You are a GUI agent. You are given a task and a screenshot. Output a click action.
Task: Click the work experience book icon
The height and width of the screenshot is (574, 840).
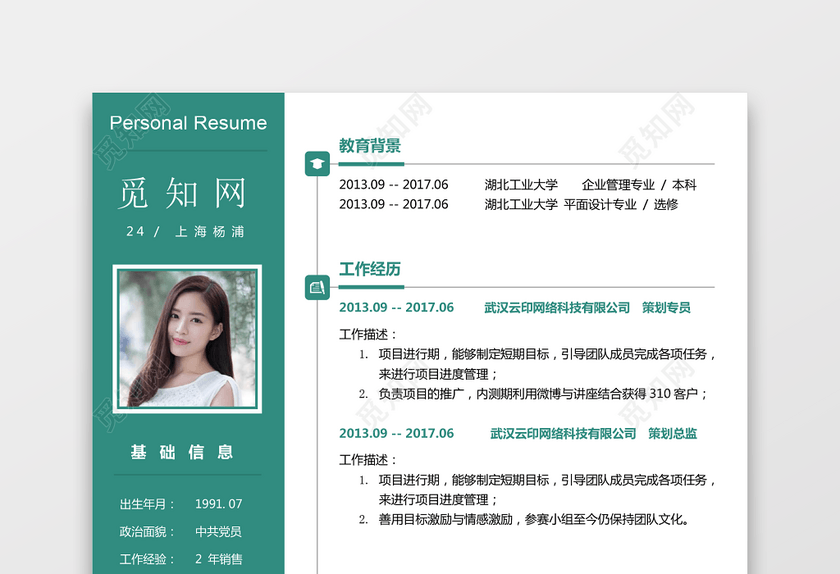pos(317,287)
